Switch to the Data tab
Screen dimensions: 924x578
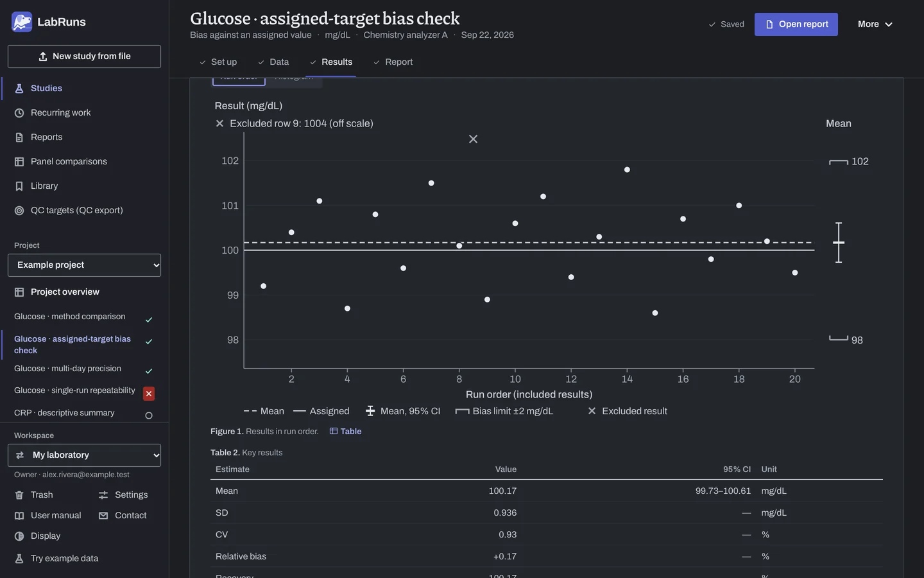273,62
